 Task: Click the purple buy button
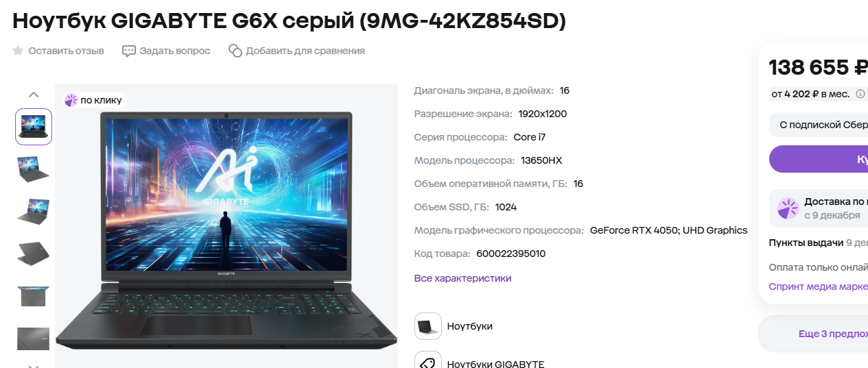click(x=819, y=159)
